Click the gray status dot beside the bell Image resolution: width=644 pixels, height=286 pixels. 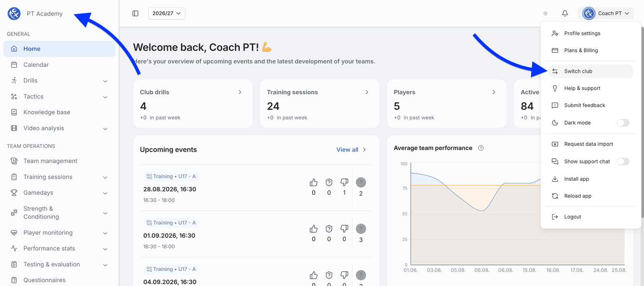545,13
